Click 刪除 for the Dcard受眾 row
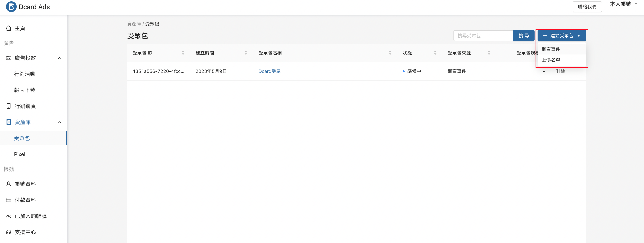Screen dimensions: 644x243 (x=560, y=71)
